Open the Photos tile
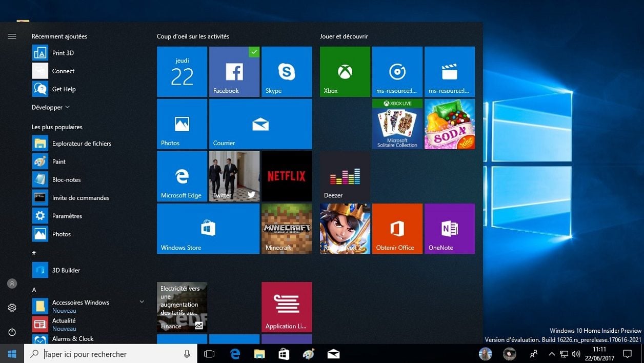Viewport: 644px width, 363px height. [x=182, y=124]
